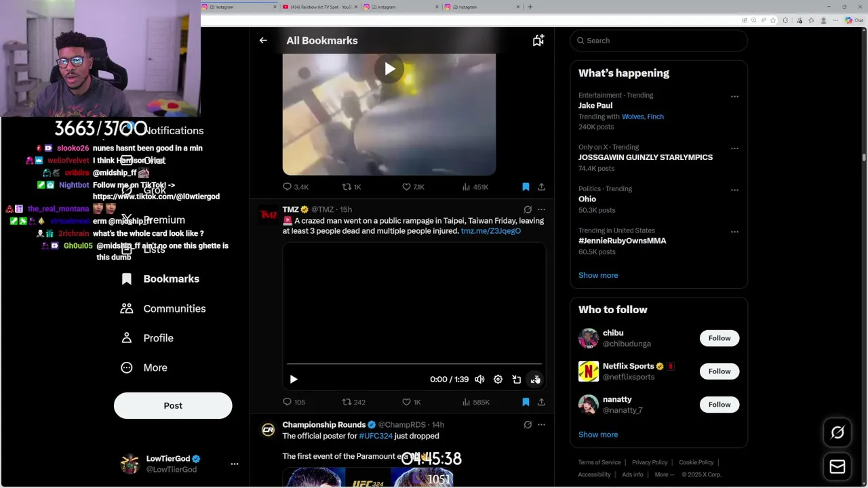Repost the TMZ post with 242 reposts
Image resolution: width=868 pixels, height=488 pixels.
(353, 403)
